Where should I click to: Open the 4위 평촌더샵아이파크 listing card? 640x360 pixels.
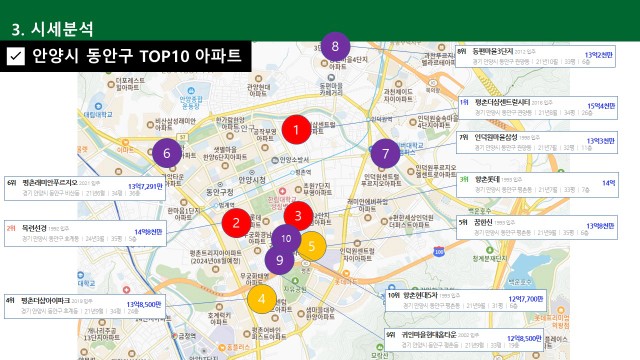click(85, 306)
